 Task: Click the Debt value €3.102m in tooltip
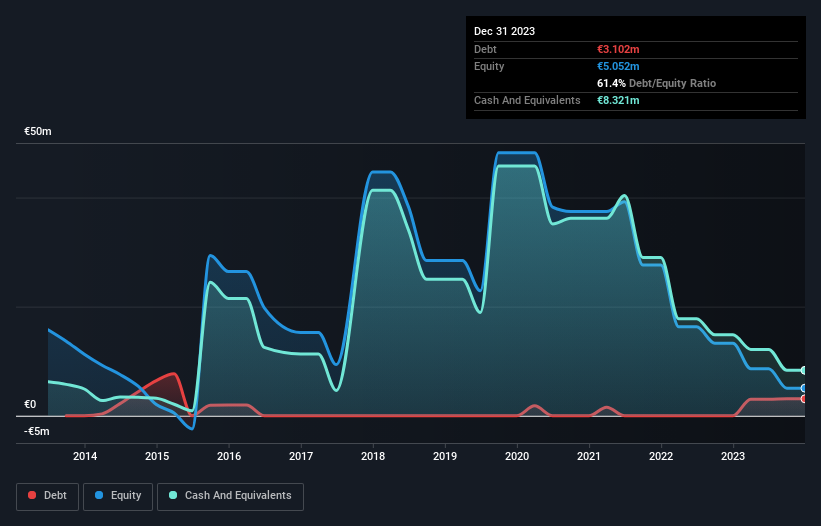618,49
